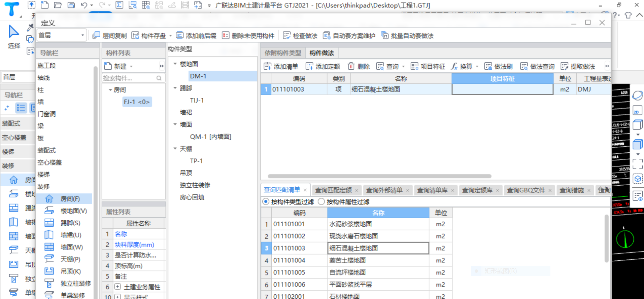
Task: Click the 2D view icon on right
Action: pyautogui.click(x=638, y=111)
